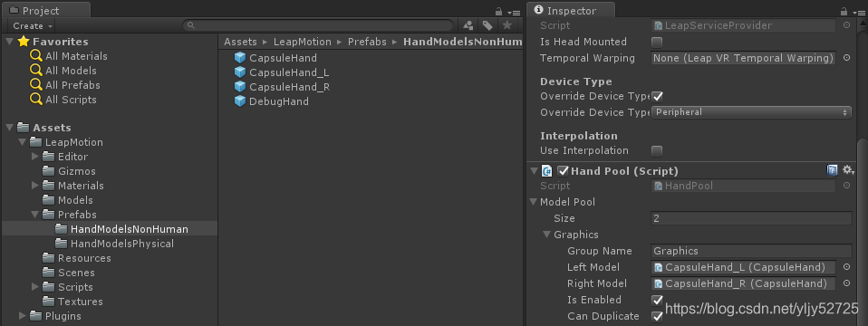Toggle Override Device Type checkbox

pos(657,96)
